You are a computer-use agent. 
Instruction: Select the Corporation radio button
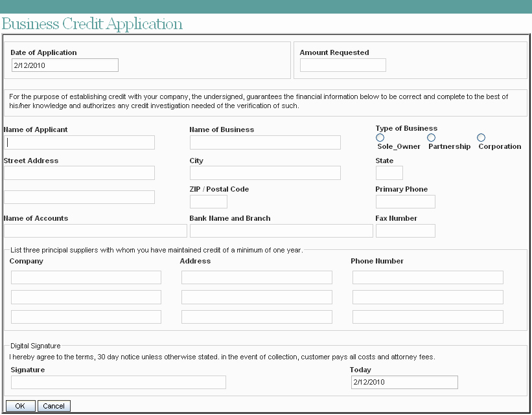tap(481, 137)
